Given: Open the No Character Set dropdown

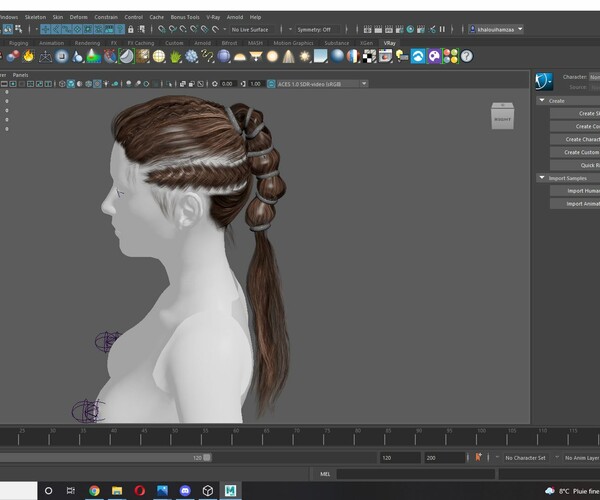Looking at the screenshot, I should (525, 458).
